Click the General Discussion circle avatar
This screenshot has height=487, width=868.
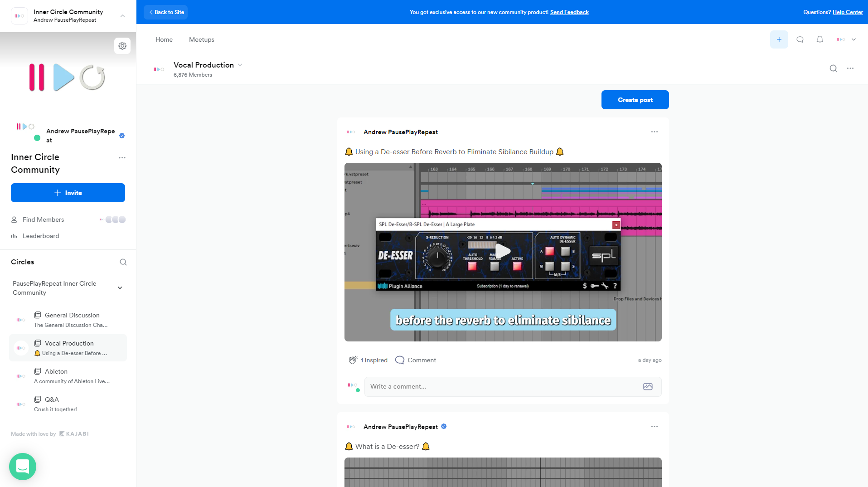click(20, 320)
